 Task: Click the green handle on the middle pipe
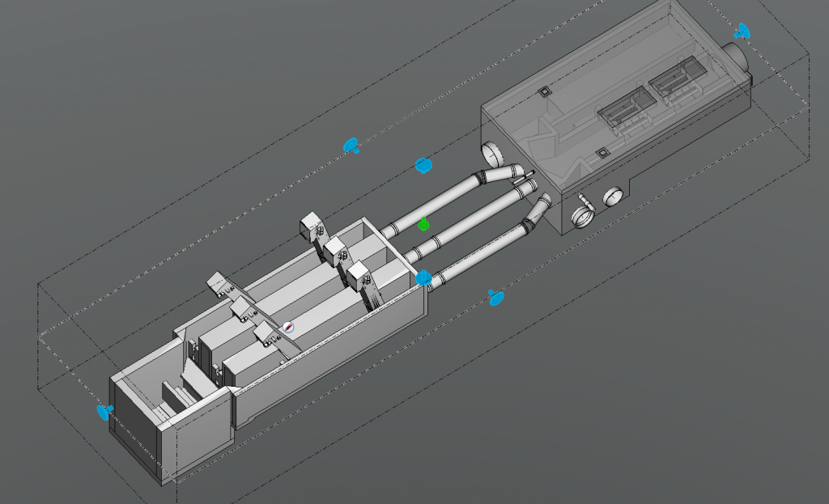point(423,223)
